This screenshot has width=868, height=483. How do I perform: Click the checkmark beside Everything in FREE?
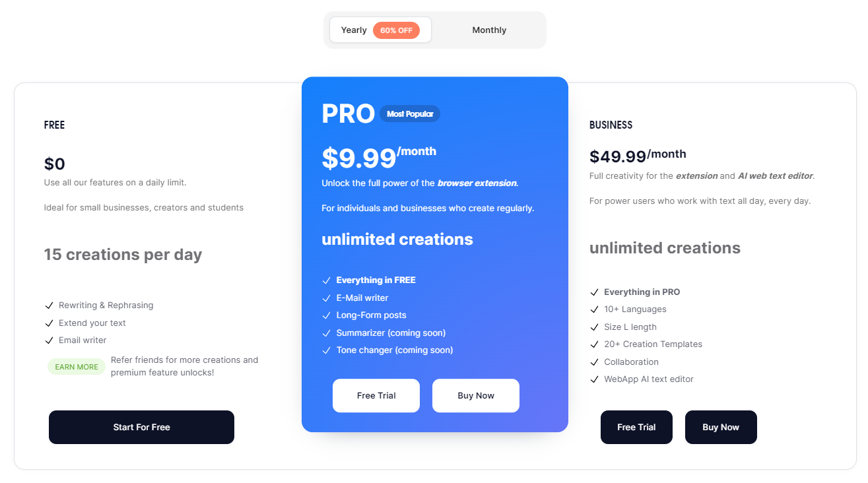coord(326,280)
